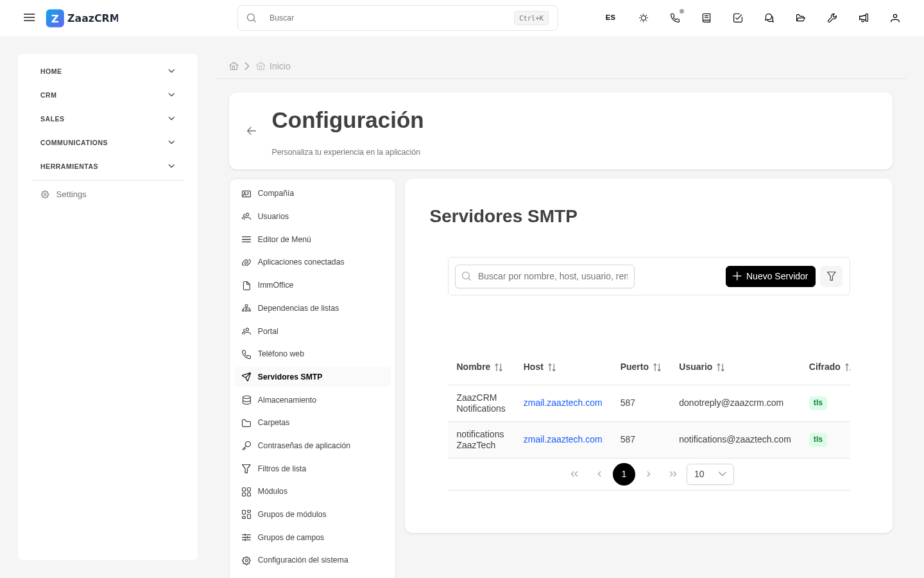Screen dimensions: 924x578
Task: Select page 1 pagination button
Action: pos(624,474)
